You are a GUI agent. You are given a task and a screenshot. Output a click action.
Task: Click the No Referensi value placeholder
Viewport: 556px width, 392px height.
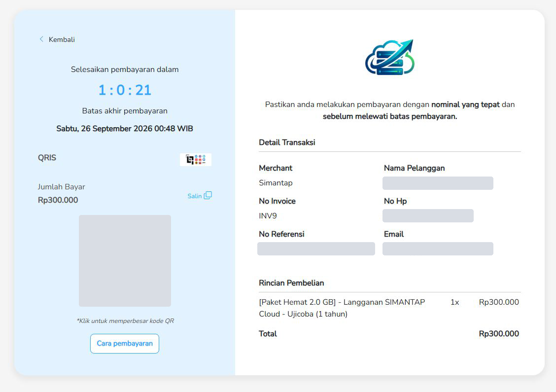pyautogui.click(x=316, y=249)
